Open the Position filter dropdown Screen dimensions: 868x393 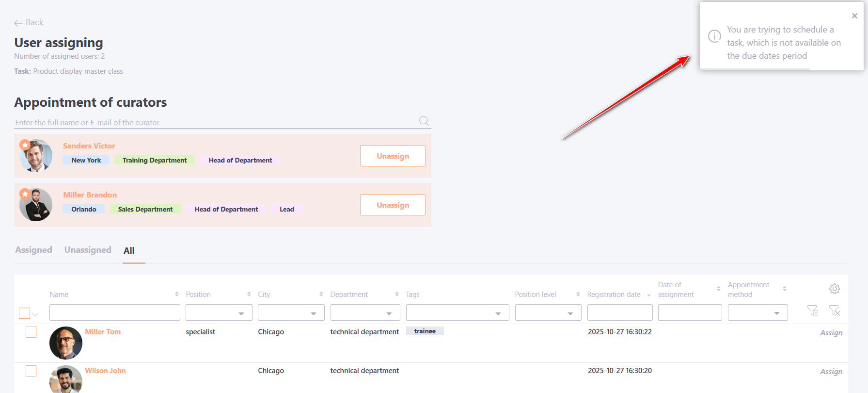pyautogui.click(x=219, y=313)
